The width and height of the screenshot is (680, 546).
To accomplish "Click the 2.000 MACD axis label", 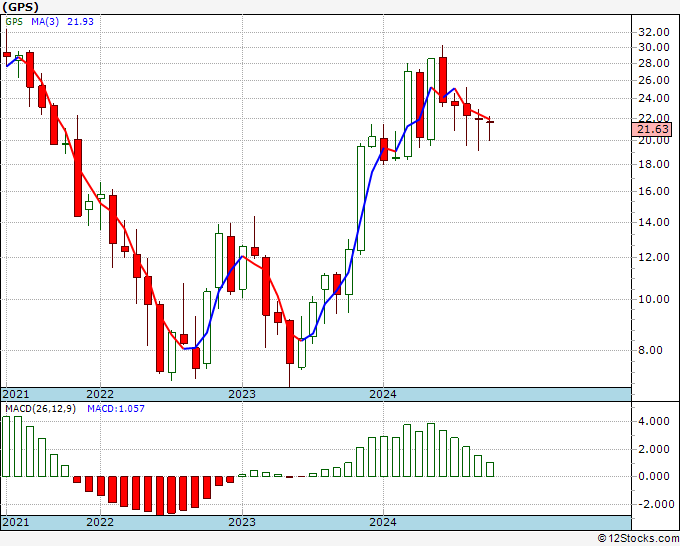I will pyautogui.click(x=654, y=449).
